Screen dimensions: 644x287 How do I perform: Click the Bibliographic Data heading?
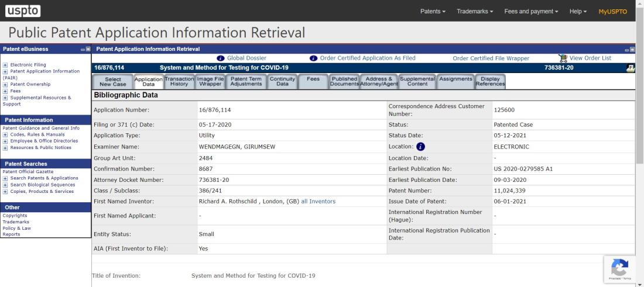(x=126, y=95)
